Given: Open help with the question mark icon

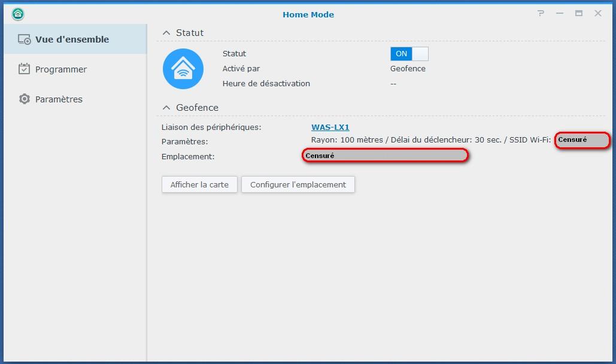Looking at the screenshot, I should [x=541, y=13].
